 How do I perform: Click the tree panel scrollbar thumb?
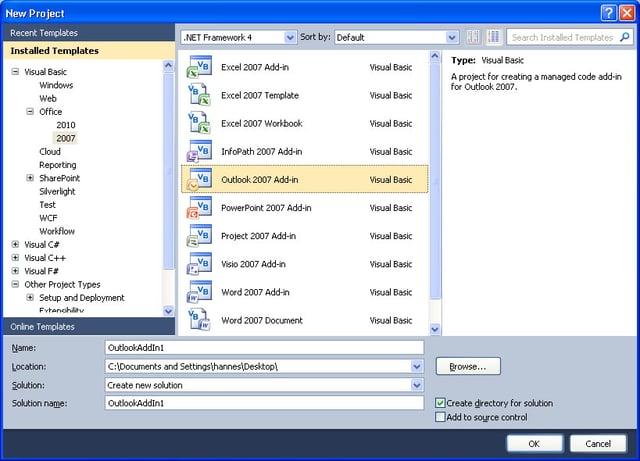pyautogui.click(x=168, y=171)
